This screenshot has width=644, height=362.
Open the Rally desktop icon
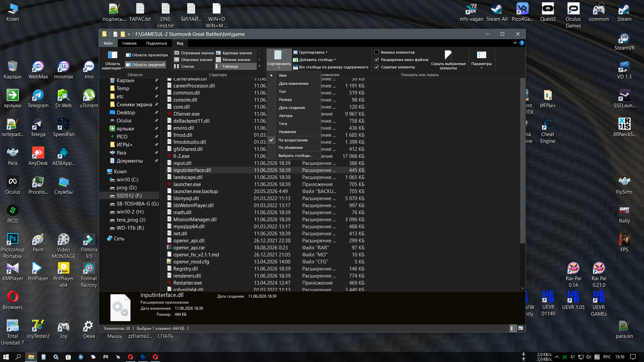click(x=624, y=214)
